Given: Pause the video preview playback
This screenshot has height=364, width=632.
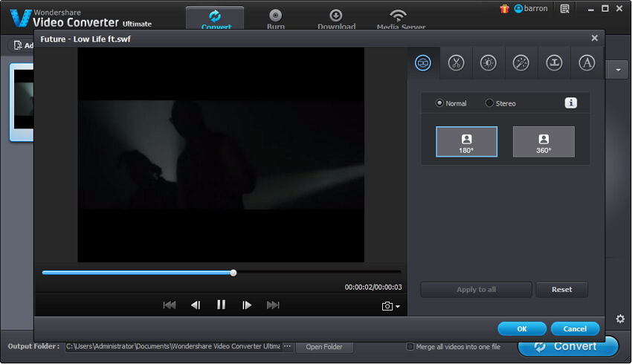Looking at the screenshot, I should coord(221,305).
